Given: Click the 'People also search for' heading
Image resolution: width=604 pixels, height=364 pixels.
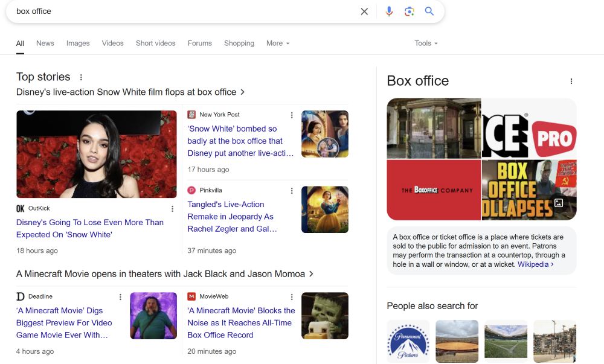Looking at the screenshot, I should click(432, 306).
